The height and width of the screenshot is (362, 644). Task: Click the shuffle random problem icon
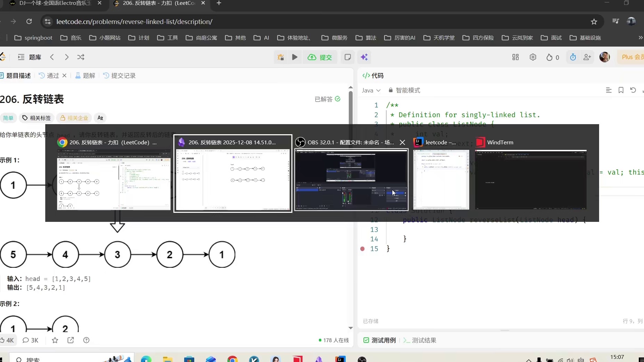pyautogui.click(x=81, y=57)
